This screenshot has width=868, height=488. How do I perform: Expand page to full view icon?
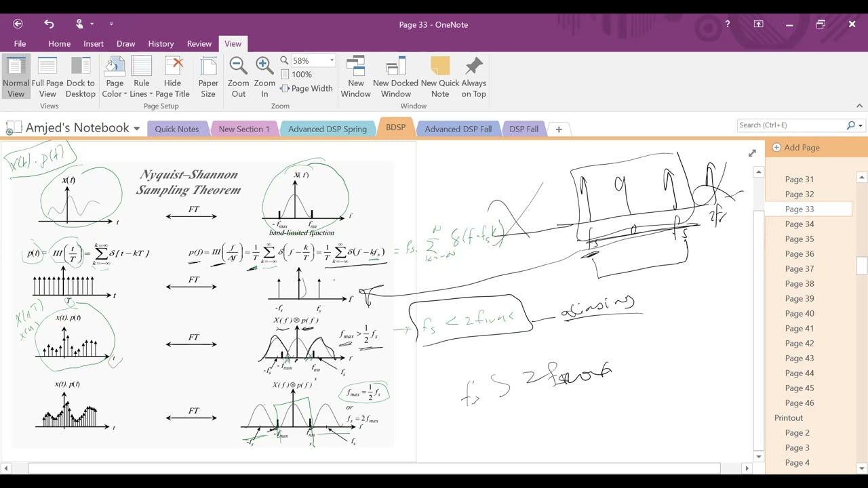click(x=752, y=153)
